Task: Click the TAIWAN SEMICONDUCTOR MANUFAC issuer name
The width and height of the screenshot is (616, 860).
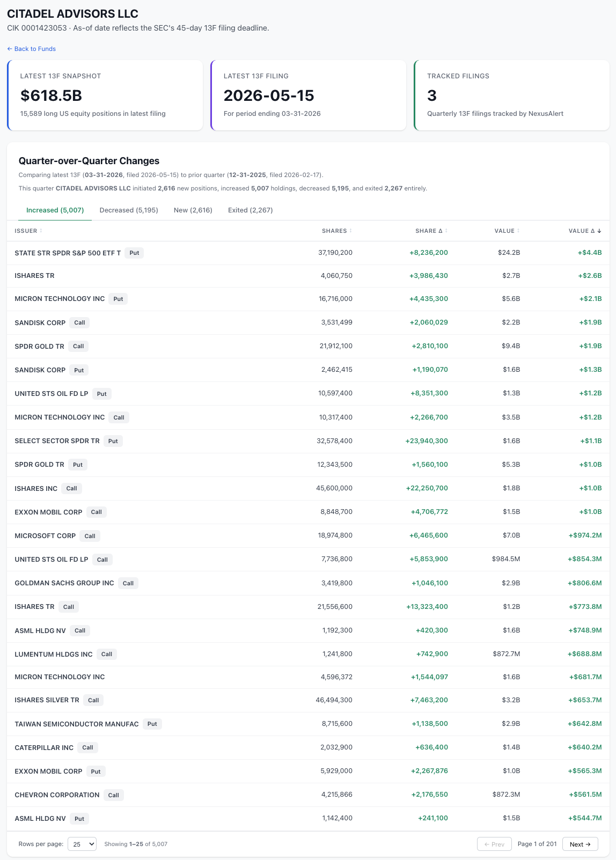Action: click(x=77, y=724)
